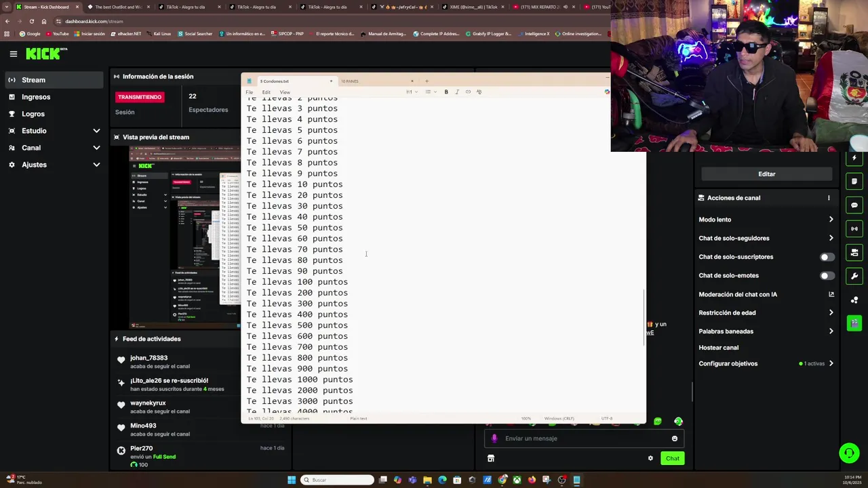Click the Editar button

tap(766, 174)
